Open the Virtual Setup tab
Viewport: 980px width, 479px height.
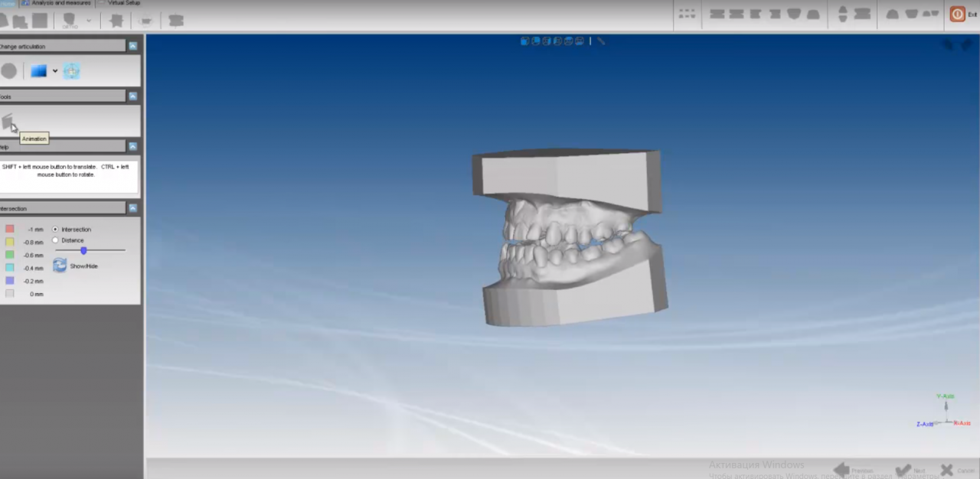122,3
